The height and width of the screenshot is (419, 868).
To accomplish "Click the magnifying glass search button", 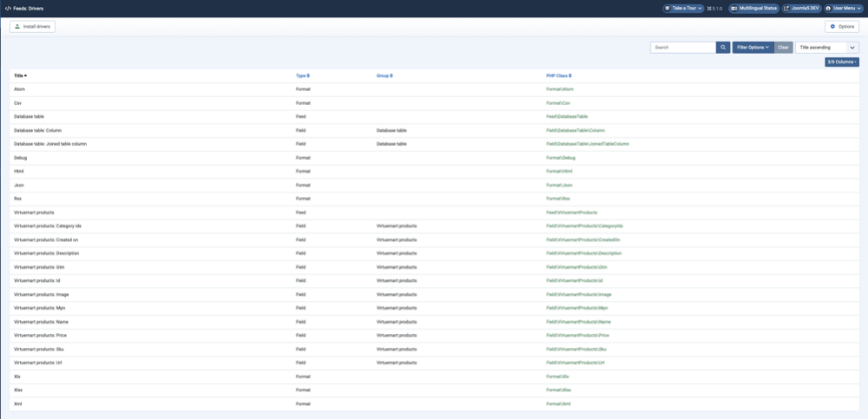I will pyautogui.click(x=723, y=48).
